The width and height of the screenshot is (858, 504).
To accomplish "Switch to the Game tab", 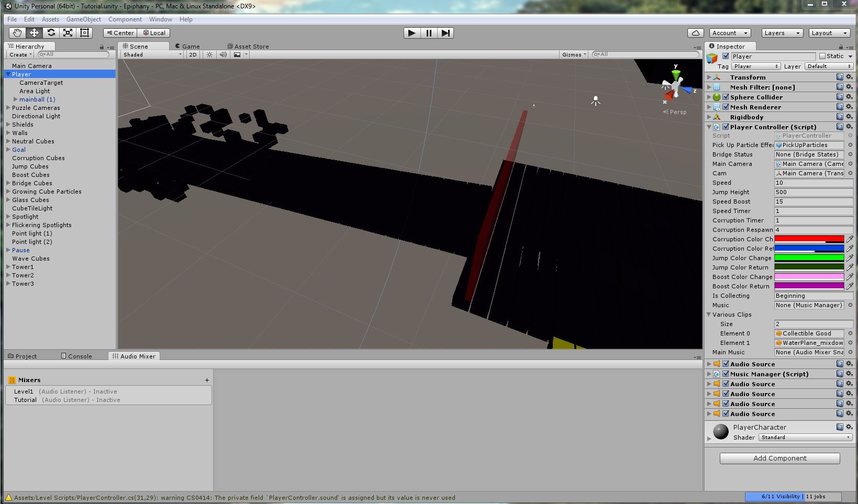I will coord(187,46).
